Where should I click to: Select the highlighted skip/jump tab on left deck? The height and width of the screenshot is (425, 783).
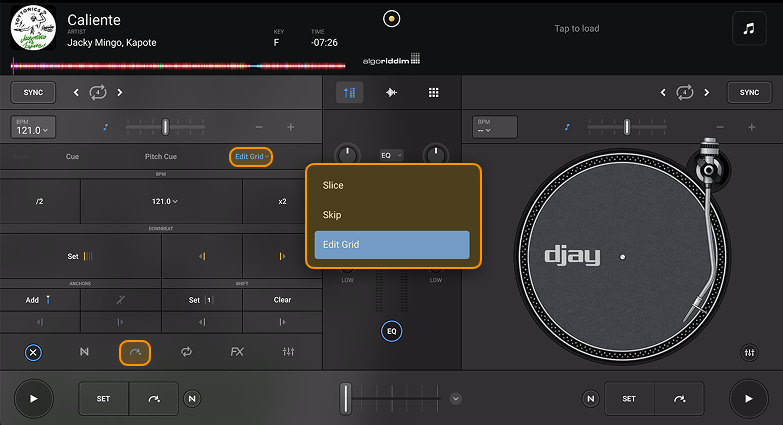(135, 353)
